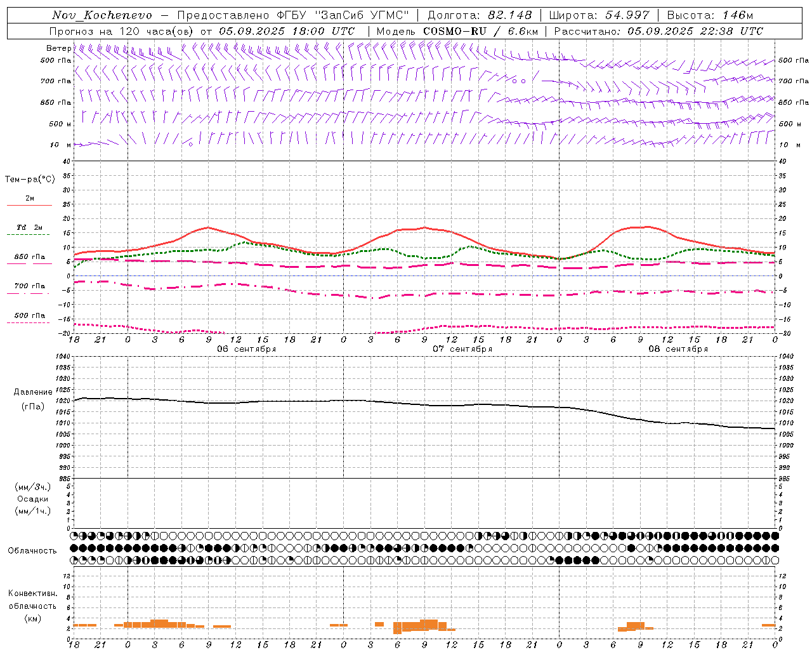
Task: Click the Модель COSMO-RU / 6.6км label
Action: (457, 31)
